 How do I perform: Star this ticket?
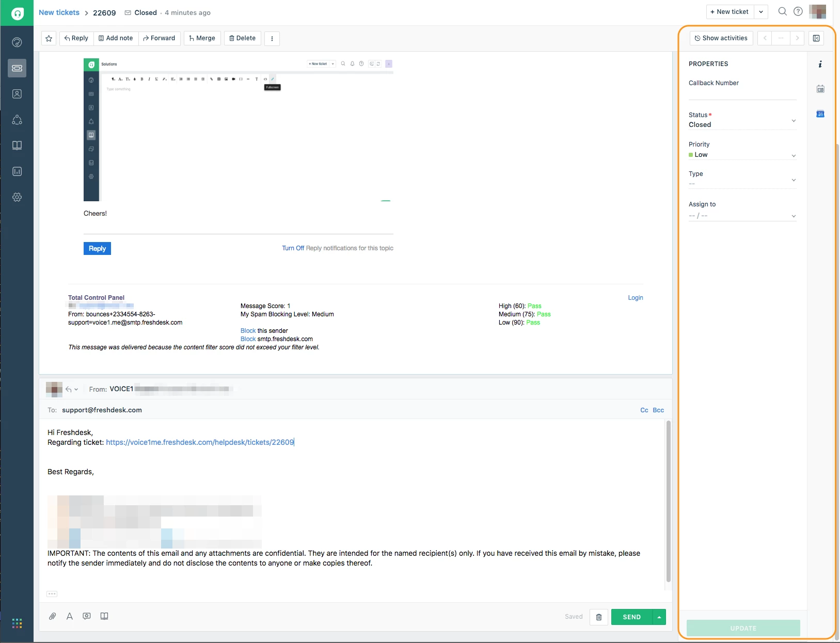coord(49,38)
